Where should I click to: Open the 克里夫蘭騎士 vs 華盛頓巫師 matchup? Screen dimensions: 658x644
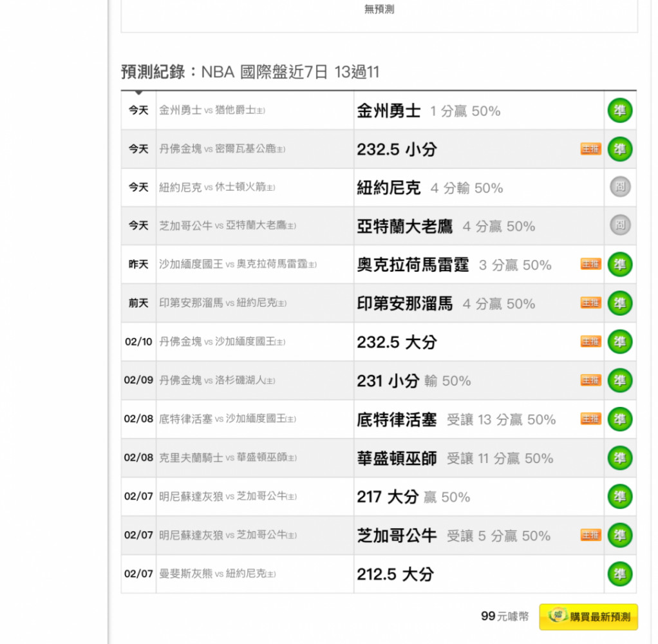click(228, 458)
